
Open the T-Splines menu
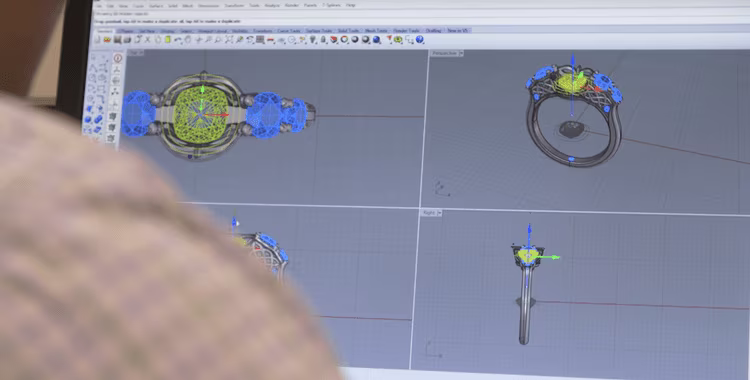331,6
